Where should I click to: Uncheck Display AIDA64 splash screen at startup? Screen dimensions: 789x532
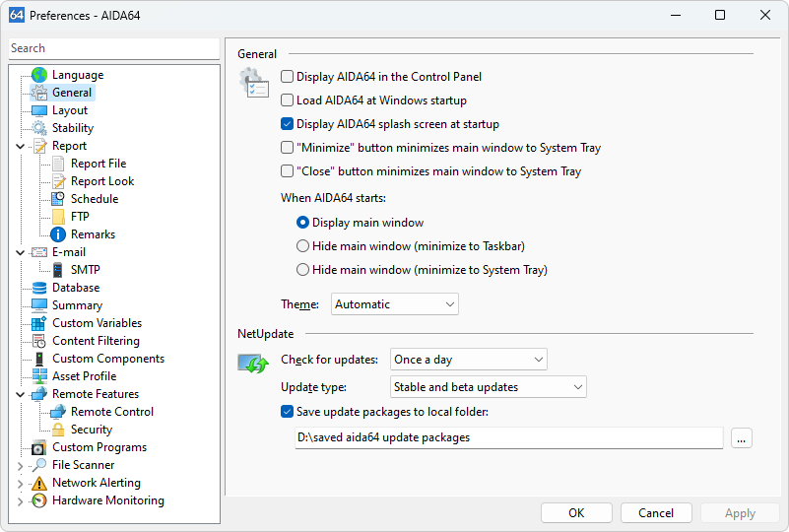[288, 124]
